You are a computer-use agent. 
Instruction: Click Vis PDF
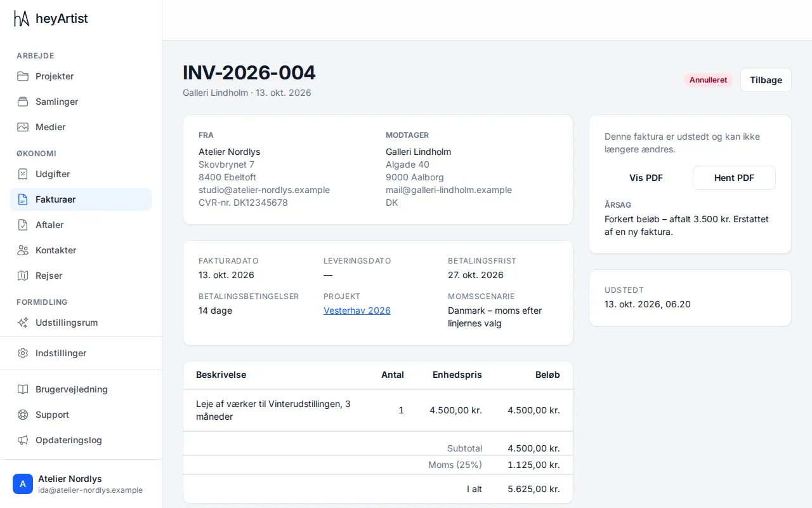click(x=646, y=178)
